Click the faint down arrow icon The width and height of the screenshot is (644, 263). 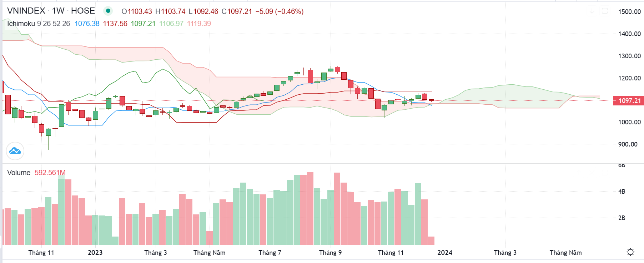592,11
